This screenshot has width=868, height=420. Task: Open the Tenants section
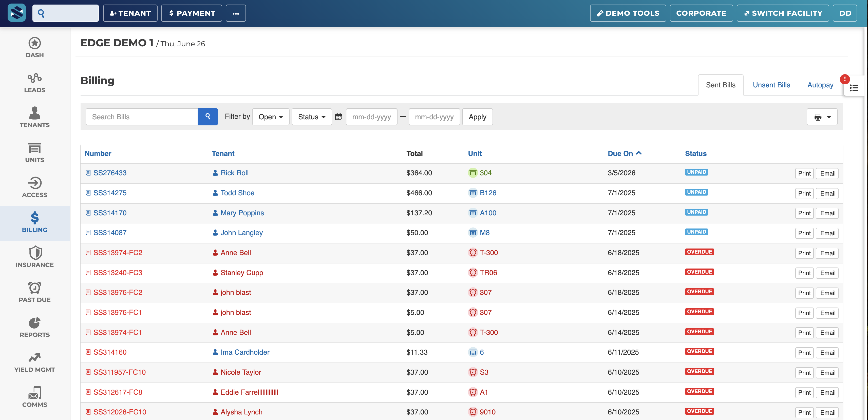click(x=34, y=118)
